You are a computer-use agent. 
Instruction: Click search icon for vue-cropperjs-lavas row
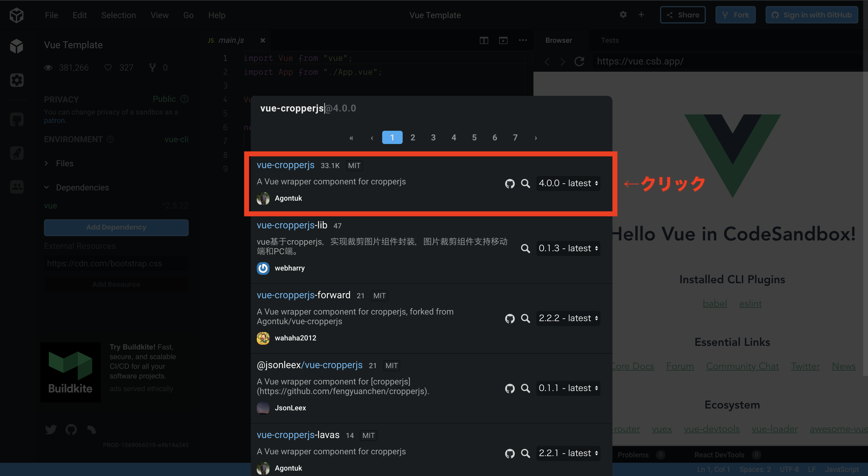(x=525, y=453)
